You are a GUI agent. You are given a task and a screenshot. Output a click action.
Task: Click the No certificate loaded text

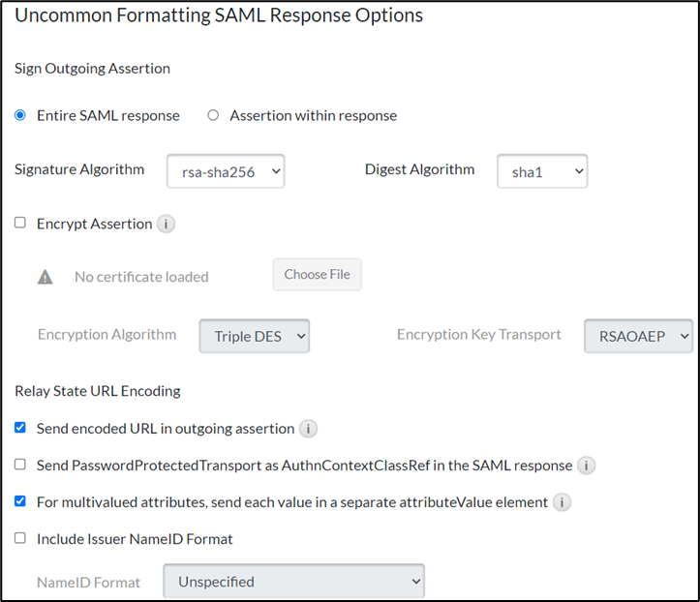[x=141, y=277]
